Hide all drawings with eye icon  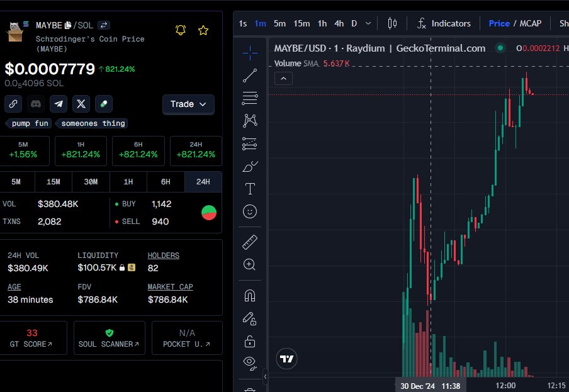(x=250, y=363)
